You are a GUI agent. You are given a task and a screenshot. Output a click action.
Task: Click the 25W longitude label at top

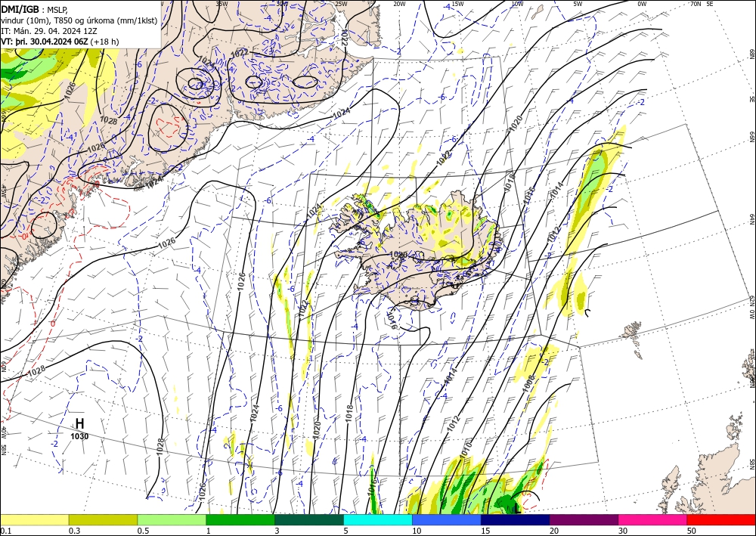coord(341,4)
